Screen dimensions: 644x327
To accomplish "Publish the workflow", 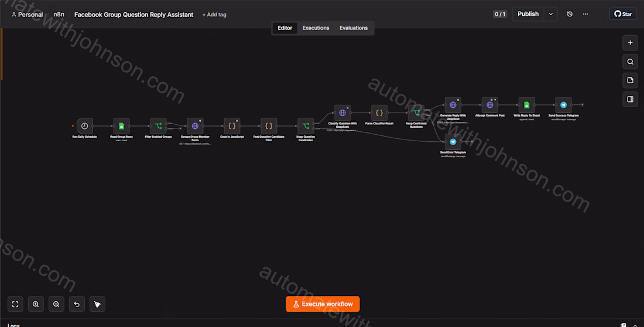I will click(x=528, y=14).
